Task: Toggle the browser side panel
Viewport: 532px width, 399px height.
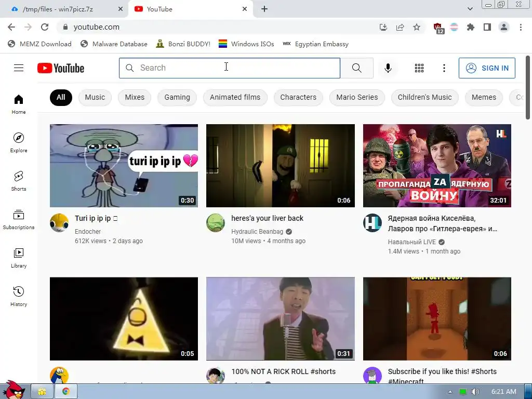Action: click(x=487, y=27)
